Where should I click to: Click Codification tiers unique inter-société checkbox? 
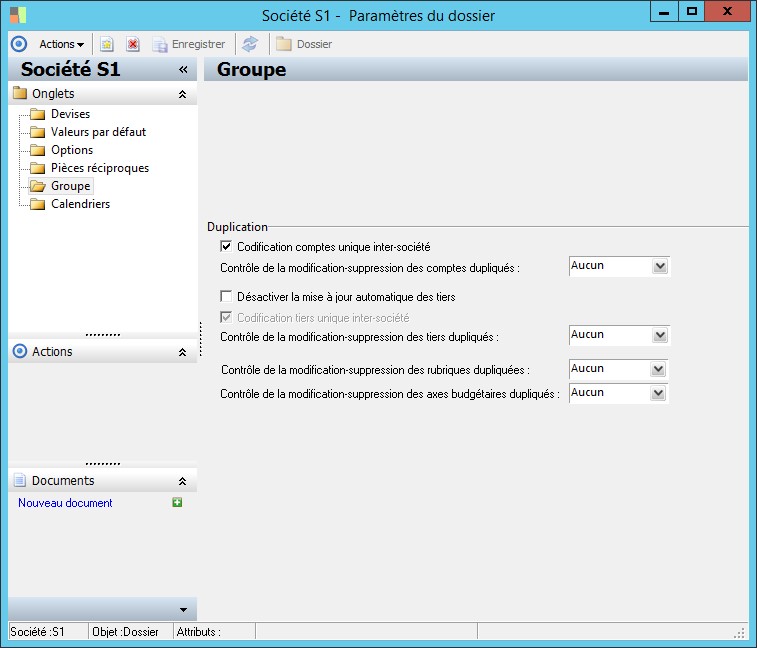pos(226,317)
